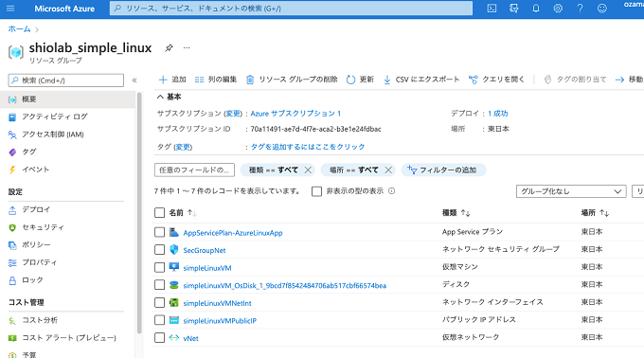Click リソース グループの削除 trash button
This screenshot has height=358, width=644.
pos(292,80)
